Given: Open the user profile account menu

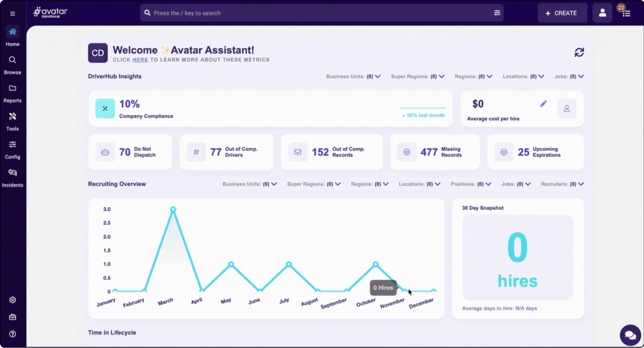Looking at the screenshot, I should coord(602,12).
